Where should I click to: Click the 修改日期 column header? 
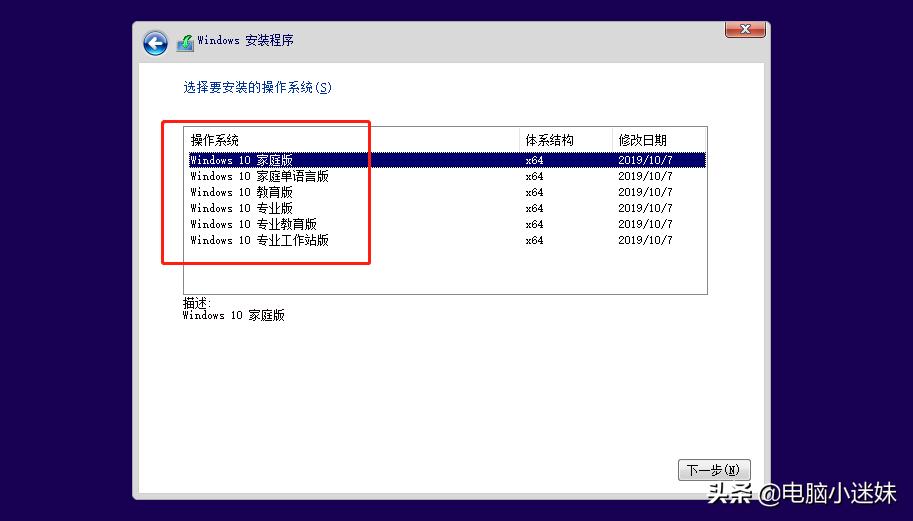(x=659, y=140)
